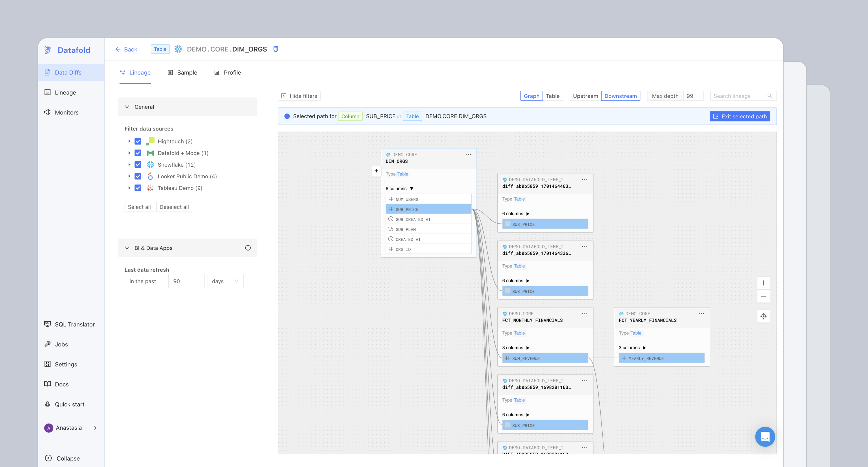This screenshot has height=467, width=868.
Task: Switch lineage direction to Downstream
Action: 620,96
